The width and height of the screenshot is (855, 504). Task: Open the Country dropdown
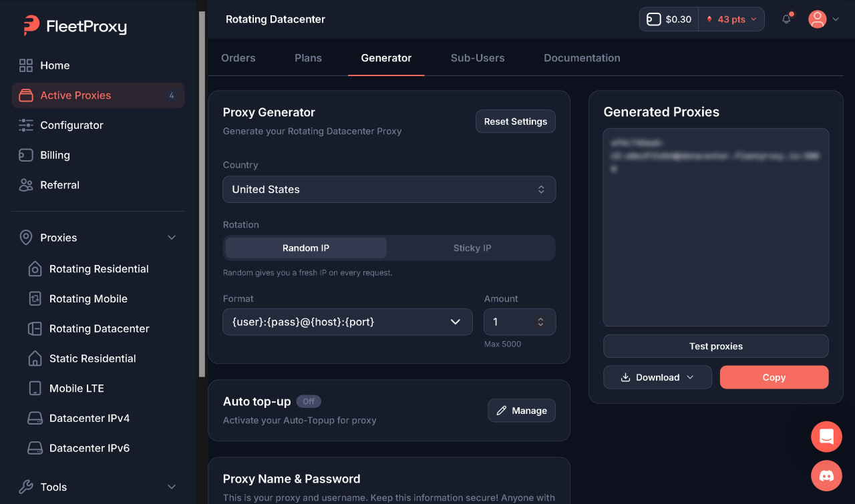click(x=389, y=190)
